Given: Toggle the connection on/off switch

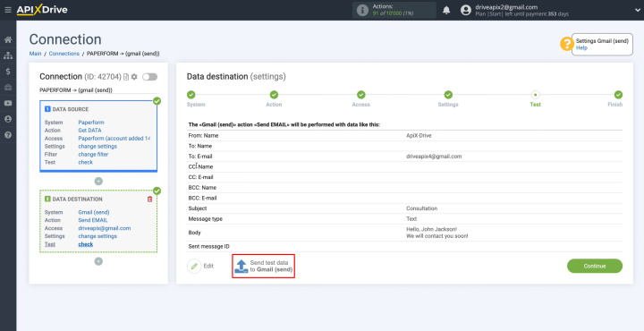Looking at the screenshot, I should (150, 77).
